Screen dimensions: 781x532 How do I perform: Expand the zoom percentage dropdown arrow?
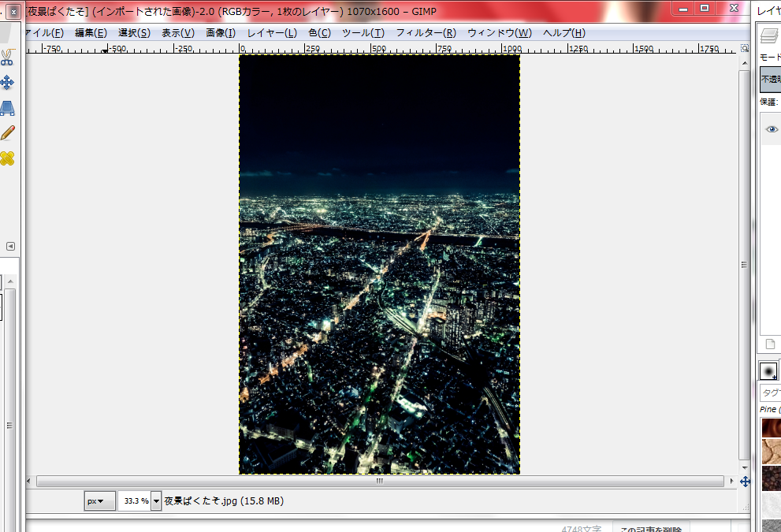(156, 501)
